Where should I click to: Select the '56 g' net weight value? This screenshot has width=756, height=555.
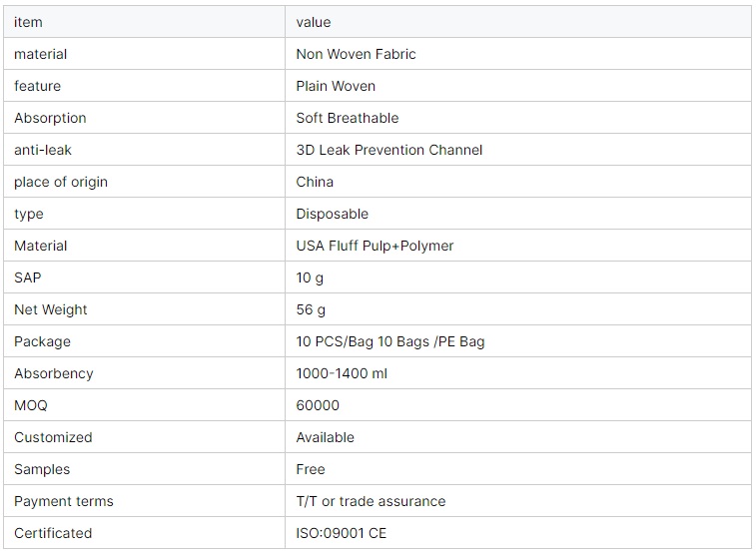click(311, 309)
